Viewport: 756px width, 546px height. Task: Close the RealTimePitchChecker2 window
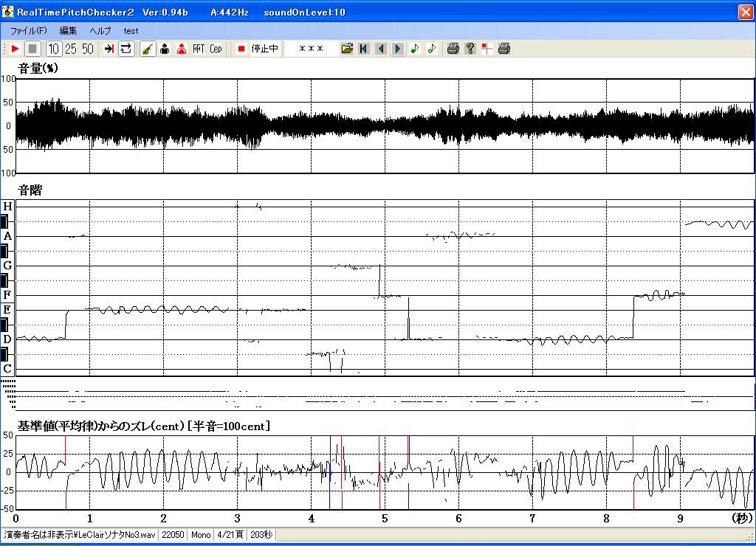point(746,12)
